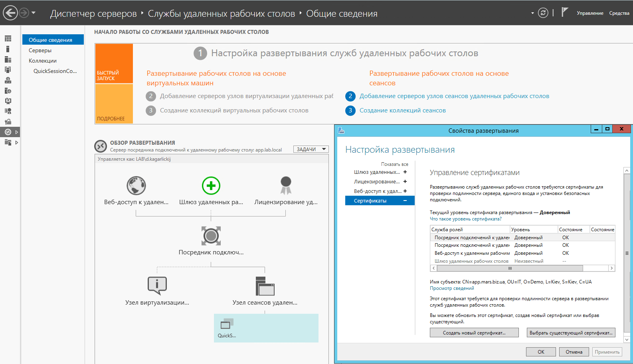Viewport: 633px width, 364px height.
Task: Click the Отмена button
Action: pyautogui.click(x=574, y=352)
